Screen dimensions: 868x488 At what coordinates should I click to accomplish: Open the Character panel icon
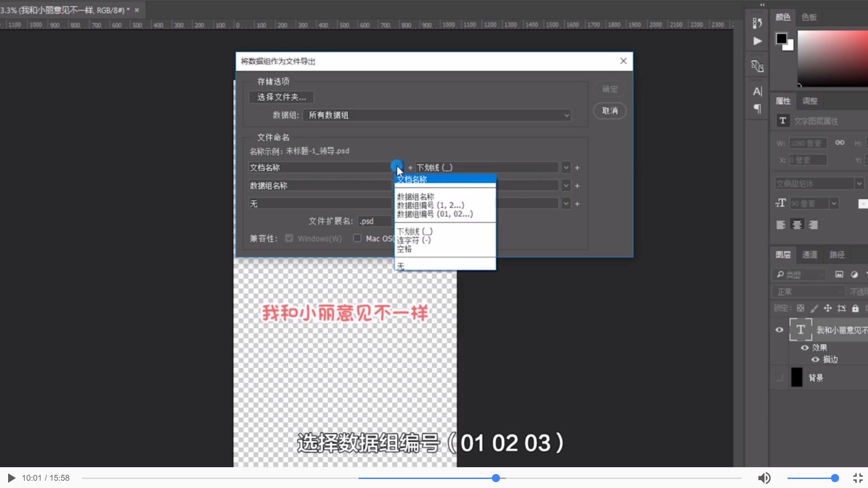coord(757,91)
